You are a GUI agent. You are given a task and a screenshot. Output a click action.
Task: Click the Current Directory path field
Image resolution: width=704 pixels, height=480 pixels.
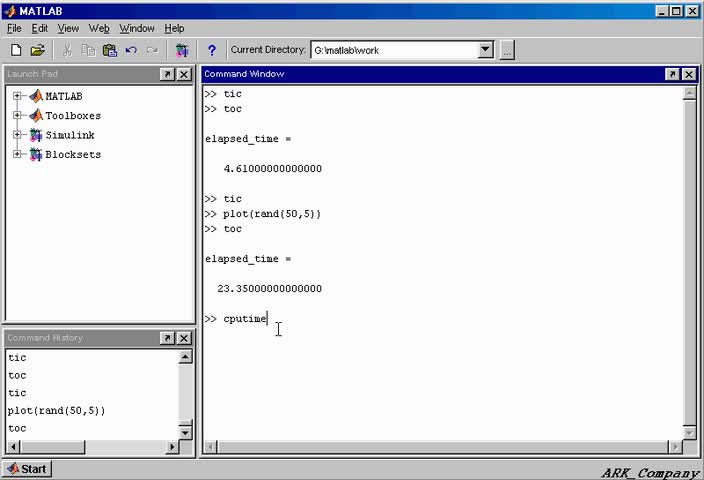(395, 50)
